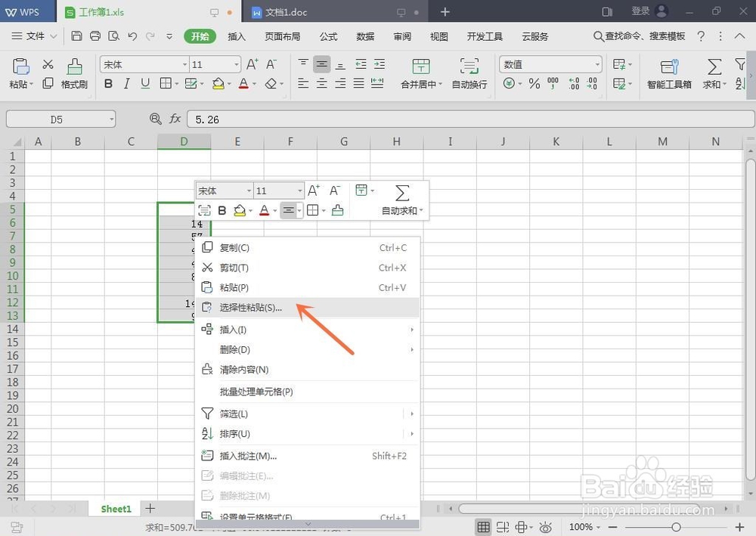
Task: Toggle italic formatting
Action: coord(126,84)
